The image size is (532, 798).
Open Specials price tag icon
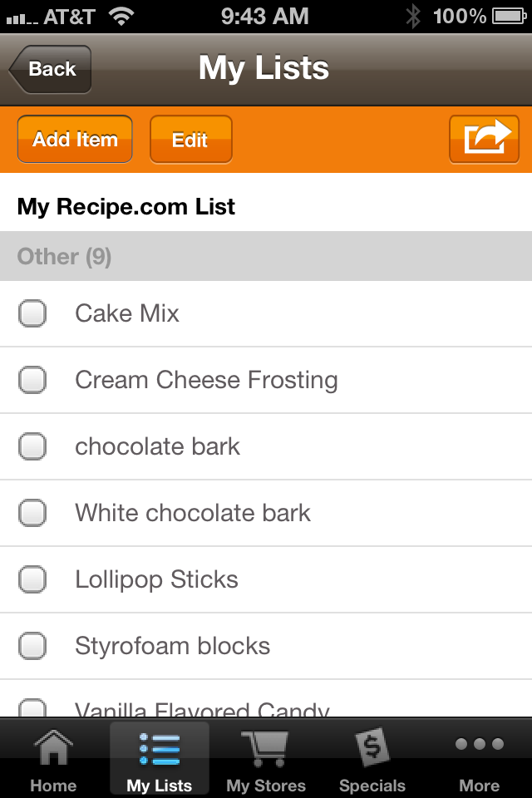[372, 746]
